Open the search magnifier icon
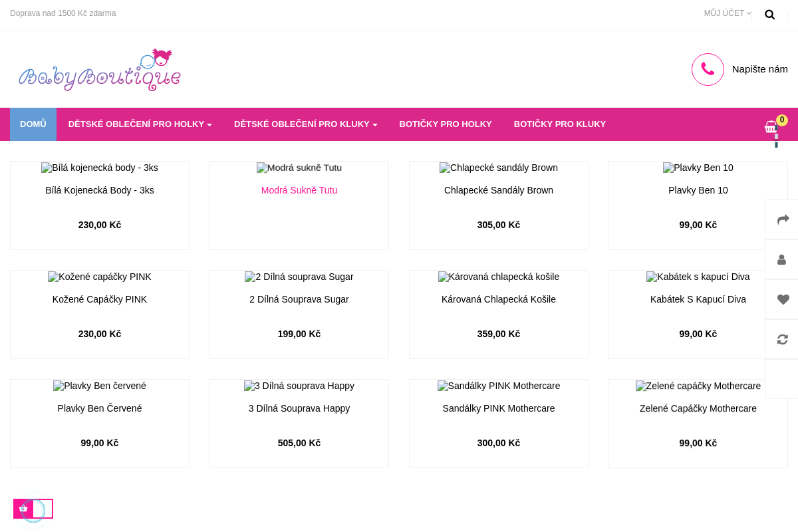Screen dimensions: 798x532 (769, 14)
